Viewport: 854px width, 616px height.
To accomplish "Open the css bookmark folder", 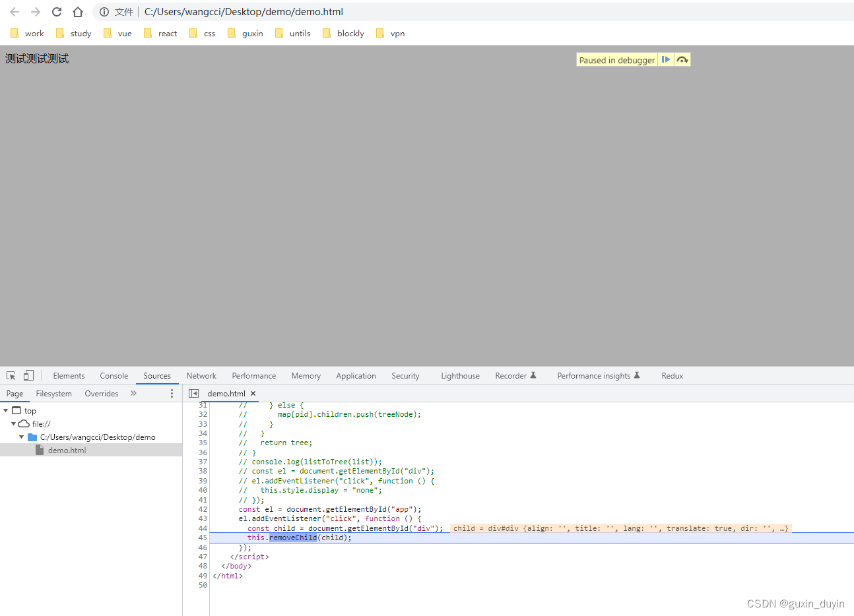I will pyautogui.click(x=202, y=33).
